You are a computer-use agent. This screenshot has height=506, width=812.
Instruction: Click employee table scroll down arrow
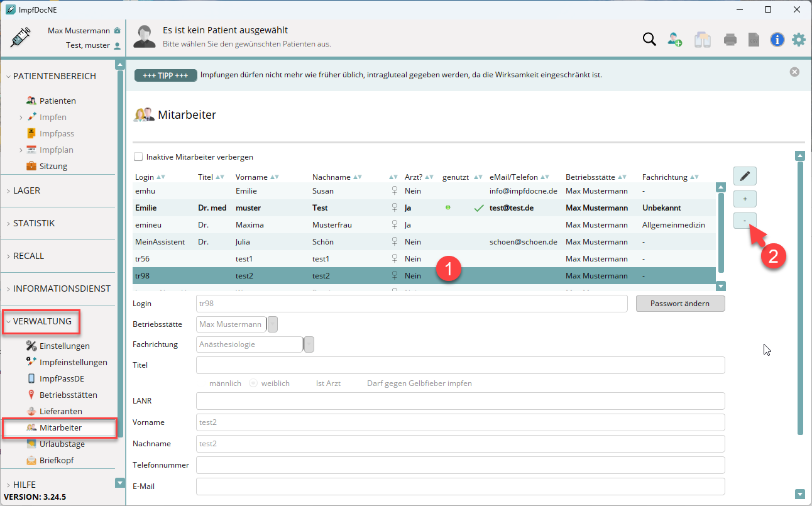721,286
